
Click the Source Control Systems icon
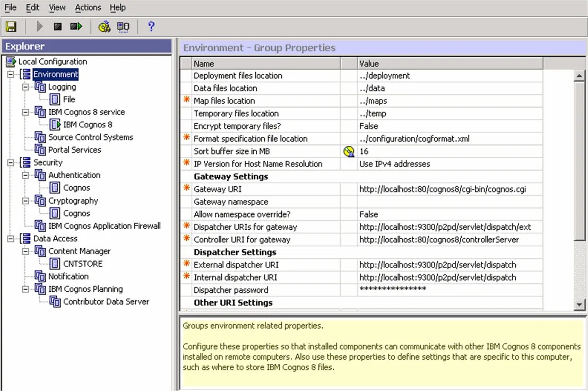[40, 137]
